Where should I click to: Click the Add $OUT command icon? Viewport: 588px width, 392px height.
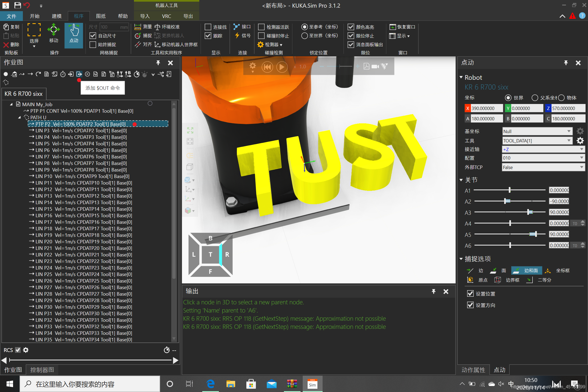point(79,74)
